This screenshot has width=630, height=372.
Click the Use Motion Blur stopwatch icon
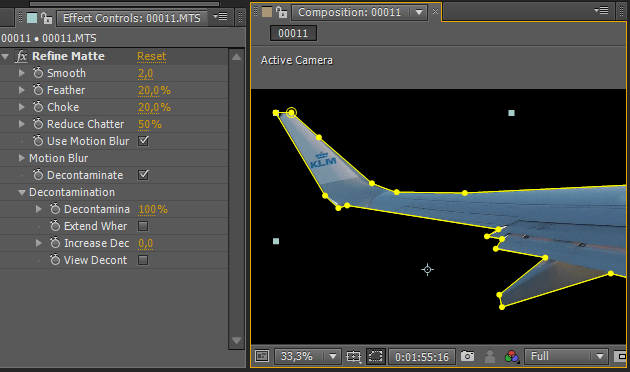38,141
